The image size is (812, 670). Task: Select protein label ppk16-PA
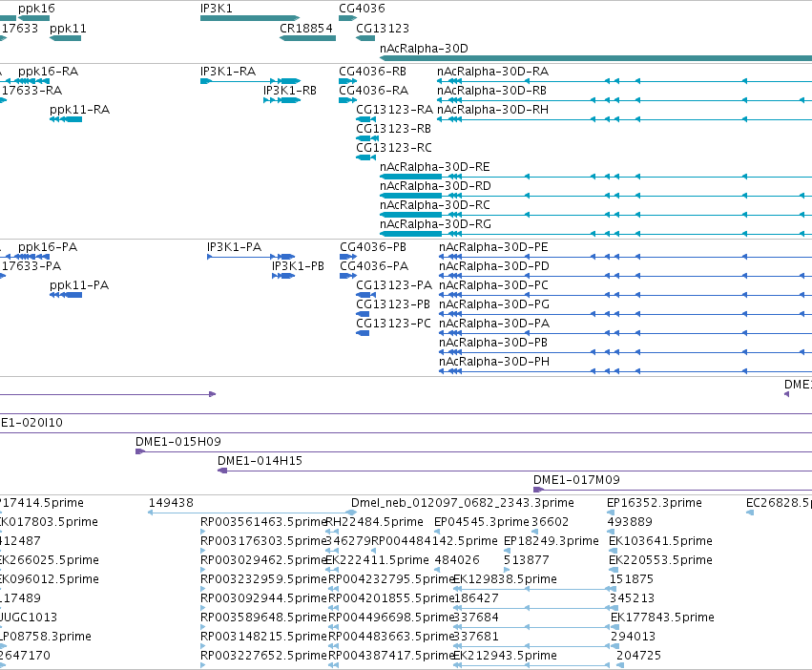pos(48,247)
